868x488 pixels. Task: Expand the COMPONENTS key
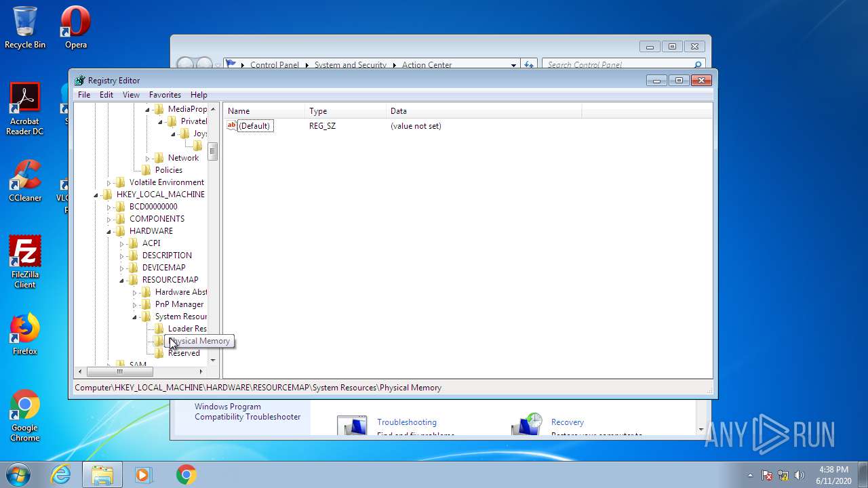[108, 220]
